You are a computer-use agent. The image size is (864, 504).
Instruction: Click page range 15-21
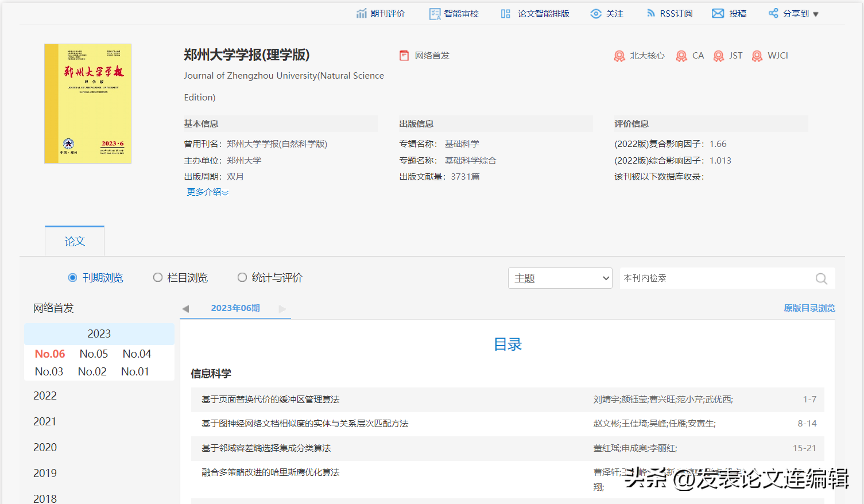tap(804, 448)
